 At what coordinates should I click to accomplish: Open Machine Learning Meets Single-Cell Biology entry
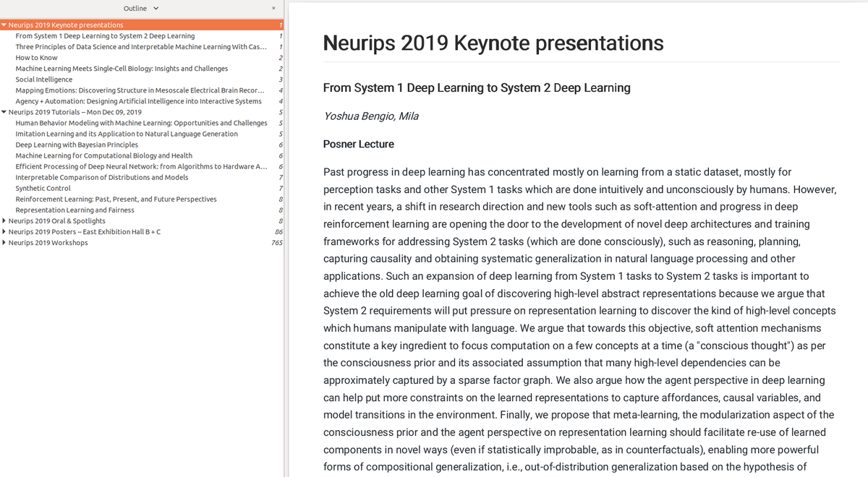point(122,69)
